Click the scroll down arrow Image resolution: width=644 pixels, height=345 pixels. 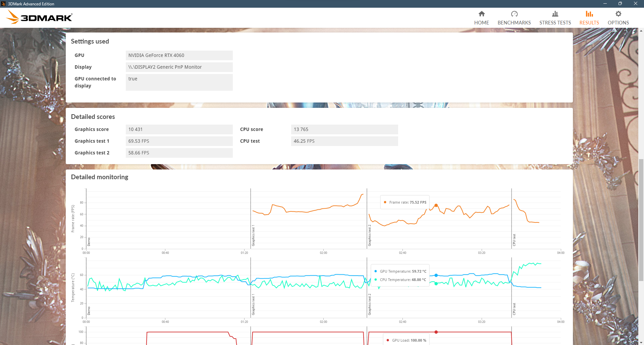click(641, 342)
